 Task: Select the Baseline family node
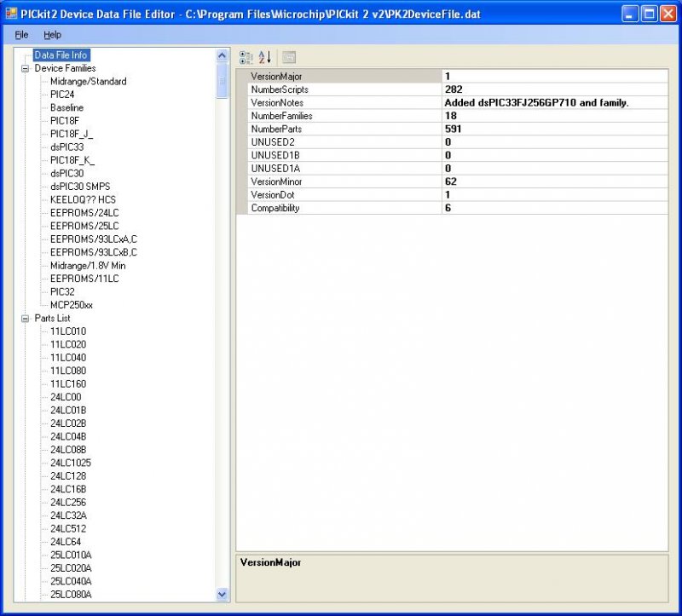[x=66, y=108]
